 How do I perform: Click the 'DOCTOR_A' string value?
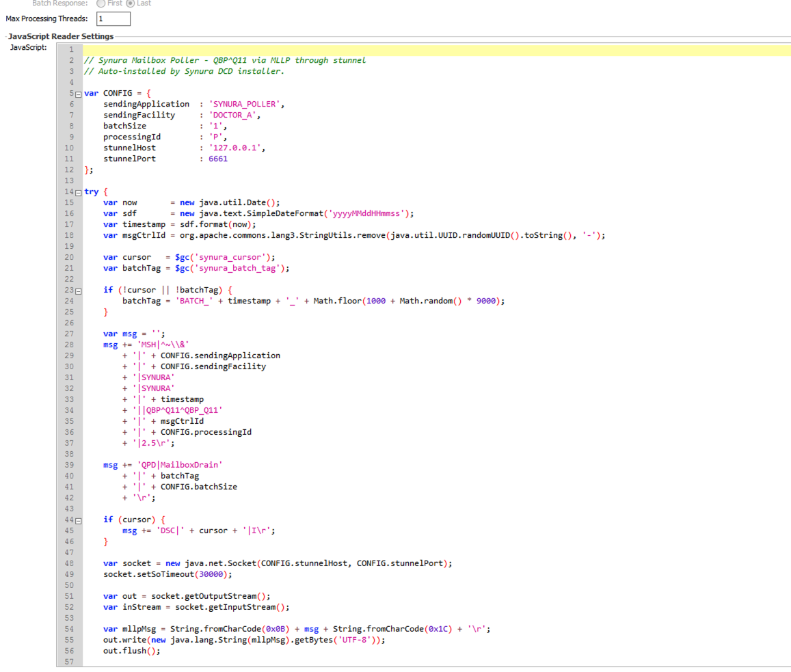(x=232, y=115)
